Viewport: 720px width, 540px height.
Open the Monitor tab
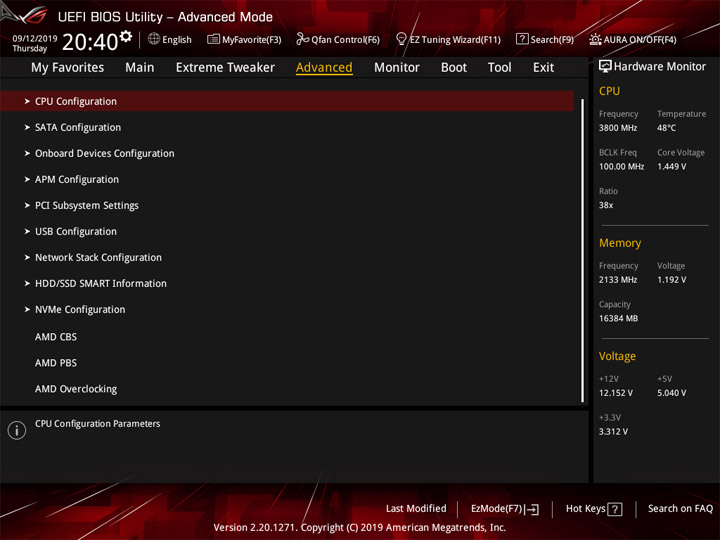click(x=397, y=68)
